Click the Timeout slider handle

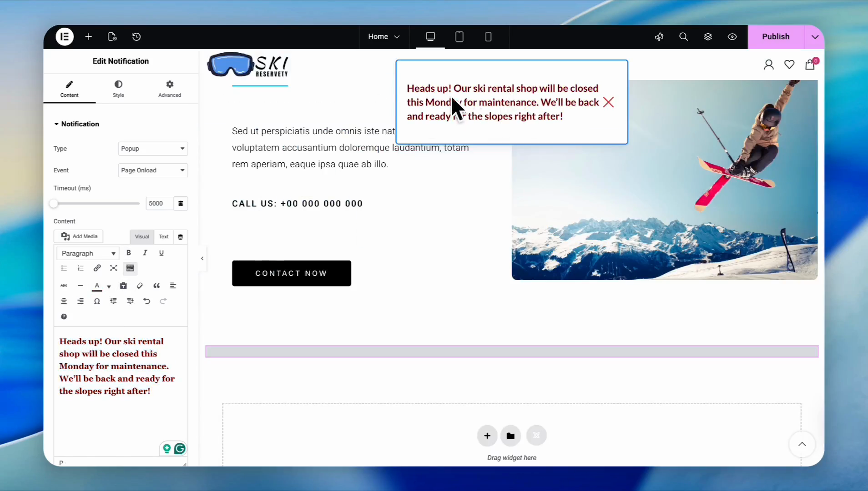pyautogui.click(x=54, y=204)
